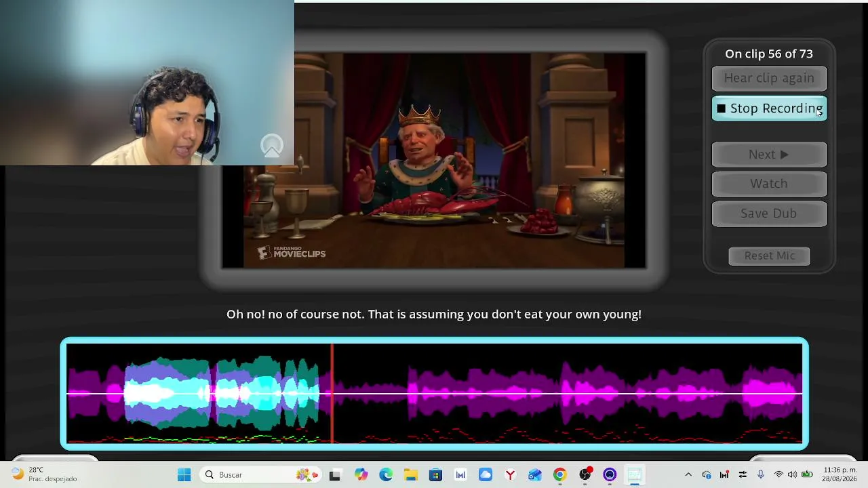Screen dimensions: 868x488
Task: Click the Watch button
Action: click(769, 184)
